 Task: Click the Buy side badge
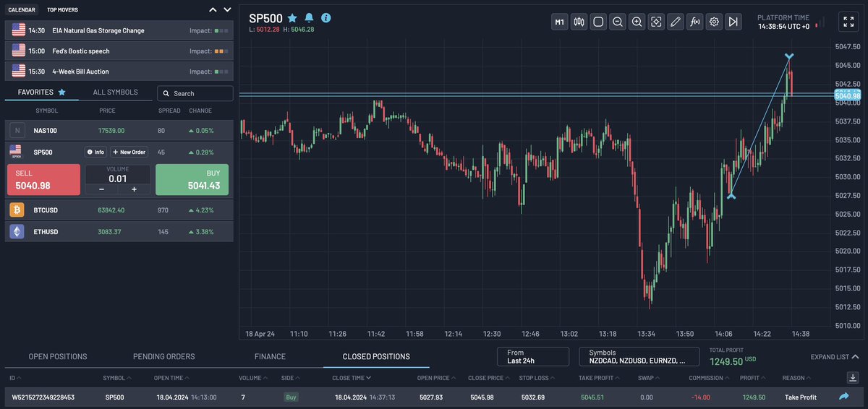point(291,397)
